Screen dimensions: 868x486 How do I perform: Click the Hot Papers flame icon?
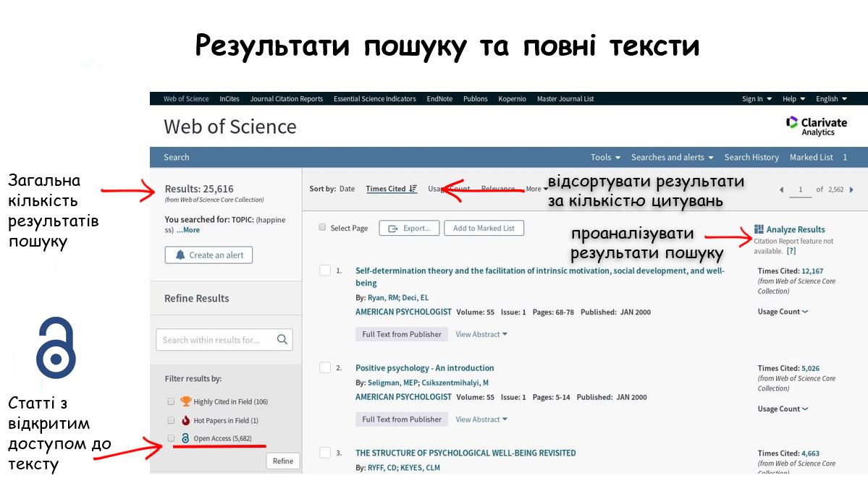[185, 420]
